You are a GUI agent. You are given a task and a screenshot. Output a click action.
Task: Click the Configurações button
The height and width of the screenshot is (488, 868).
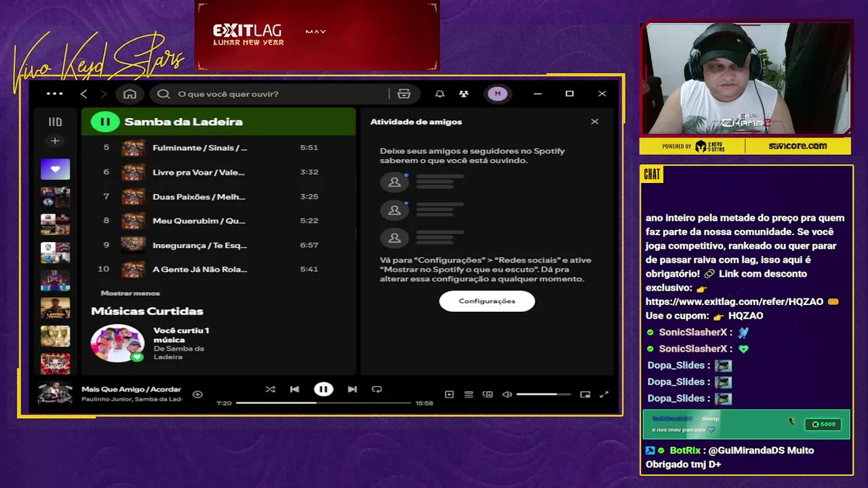pos(487,301)
